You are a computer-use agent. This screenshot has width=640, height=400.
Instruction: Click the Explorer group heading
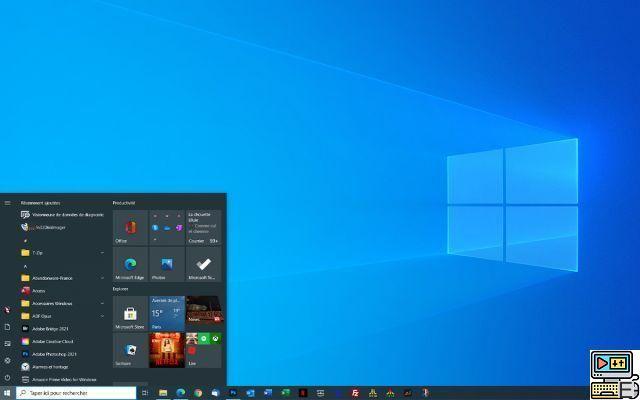(120, 289)
